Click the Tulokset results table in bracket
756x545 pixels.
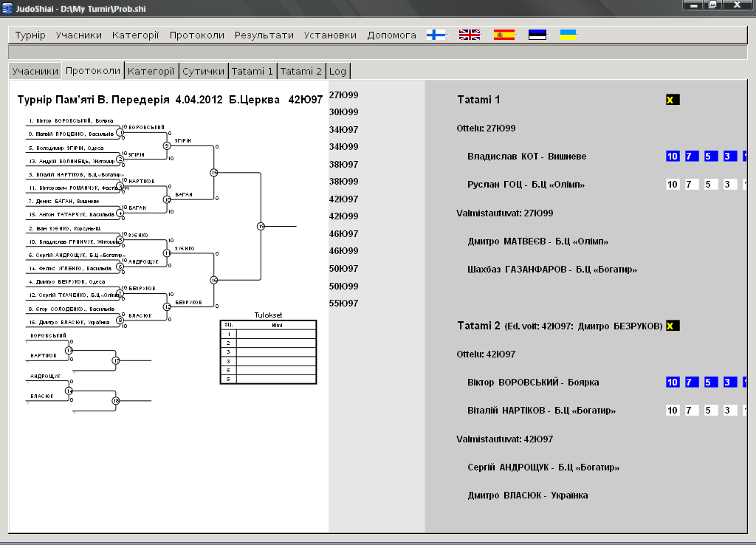coord(268,352)
